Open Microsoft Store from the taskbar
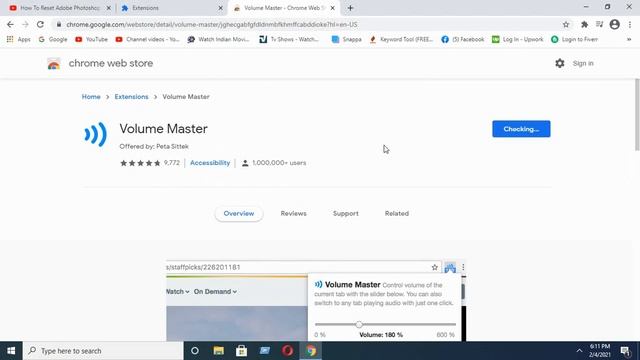This screenshot has width=640, height=360. [241, 351]
